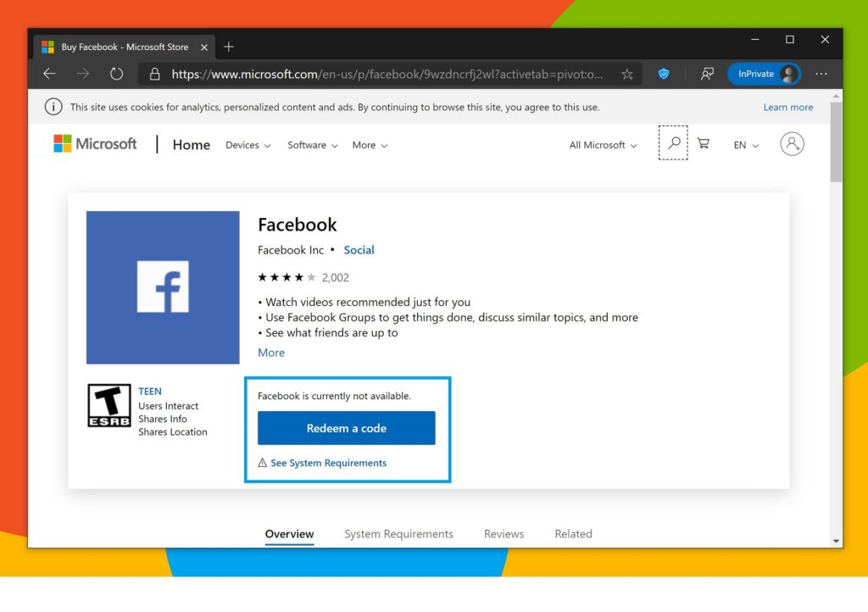Go to the Home store link
The height and width of the screenshot is (612, 868).
point(191,144)
